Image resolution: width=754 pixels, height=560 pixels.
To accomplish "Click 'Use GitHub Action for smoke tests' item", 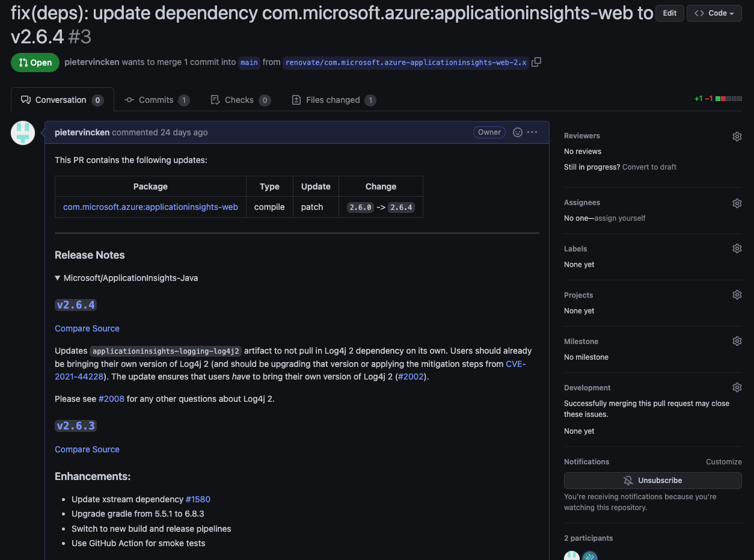I will pos(138,543).
